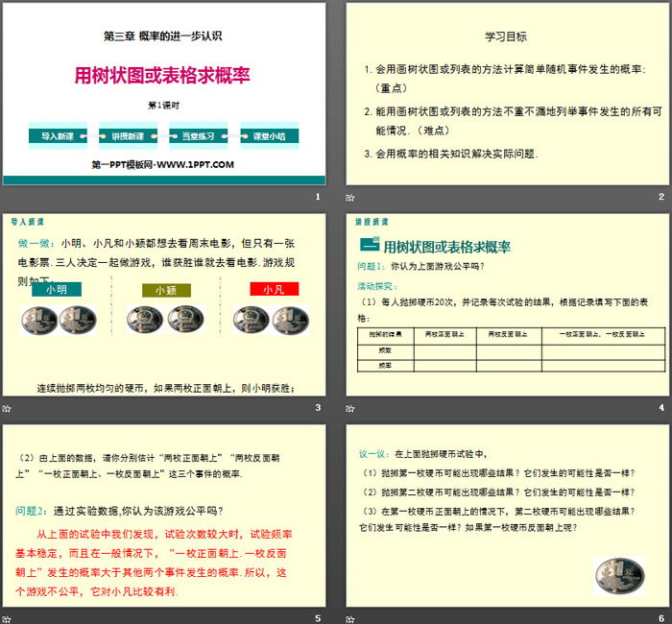The height and width of the screenshot is (624, 672).
Task: Click the 频数 row label in table
Action: [386, 350]
